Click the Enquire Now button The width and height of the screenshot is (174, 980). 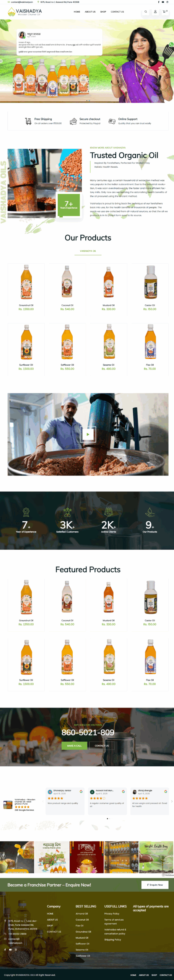(155, 885)
